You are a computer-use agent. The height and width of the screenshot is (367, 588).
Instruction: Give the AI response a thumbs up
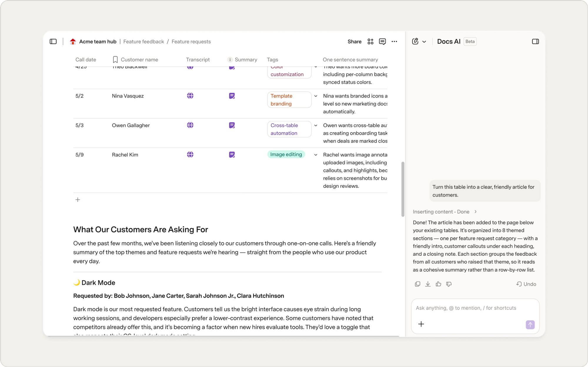click(438, 284)
